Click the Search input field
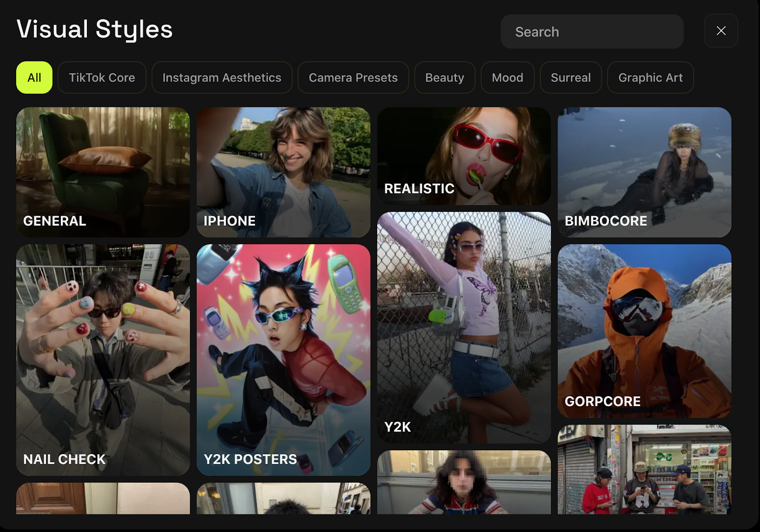This screenshot has width=760, height=532. (592, 31)
